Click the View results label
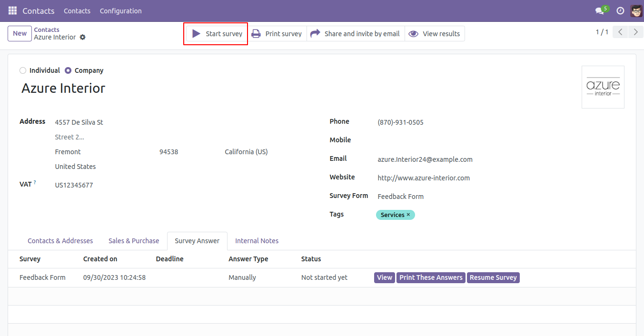644x336 pixels. click(441, 34)
